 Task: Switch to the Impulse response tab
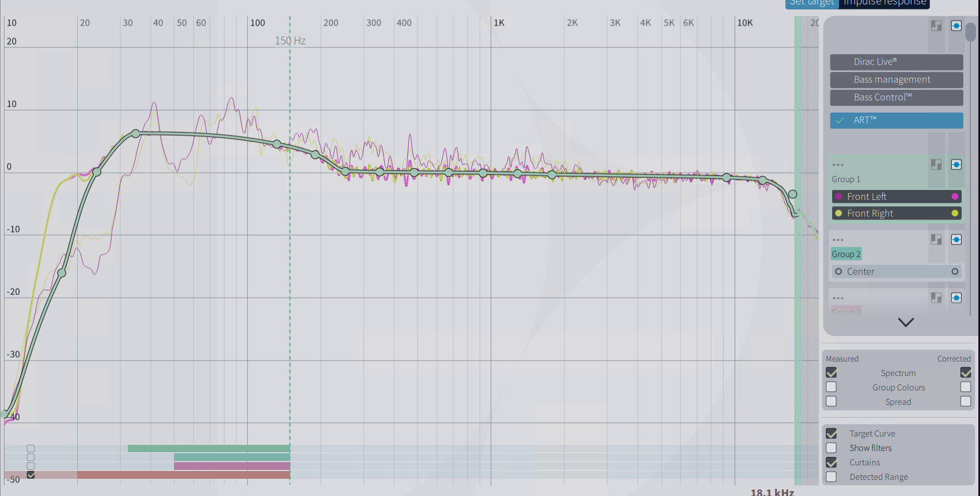coord(885,3)
